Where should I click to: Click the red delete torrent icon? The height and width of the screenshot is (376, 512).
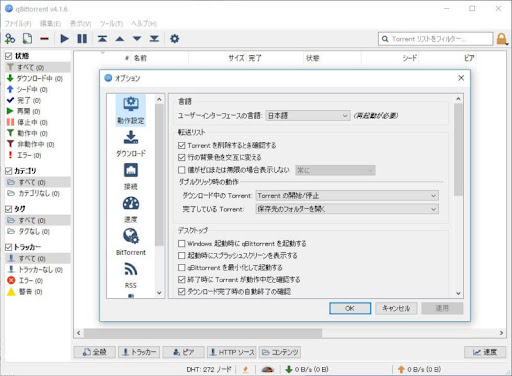(x=45, y=39)
